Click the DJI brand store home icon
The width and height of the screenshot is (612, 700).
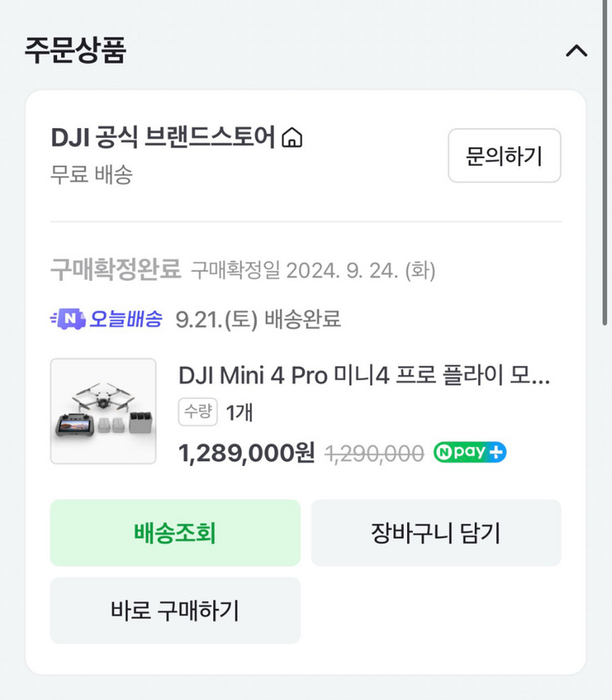[x=294, y=137]
